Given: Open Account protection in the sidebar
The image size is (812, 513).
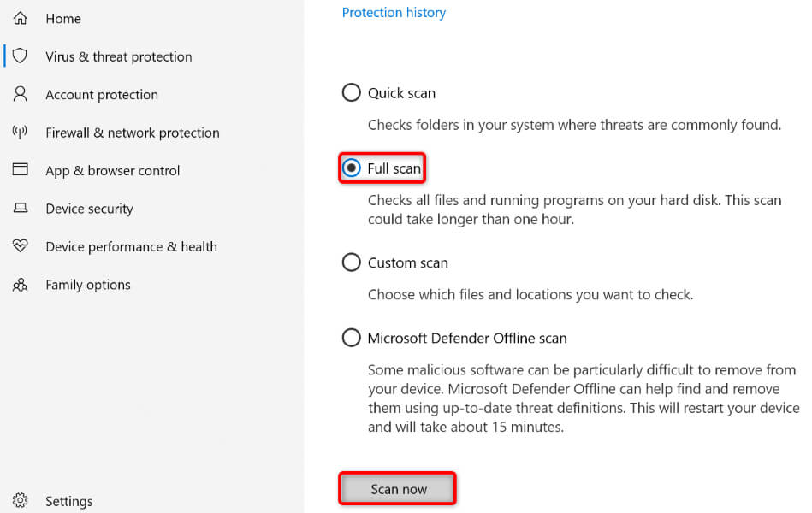Looking at the screenshot, I should click(102, 95).
